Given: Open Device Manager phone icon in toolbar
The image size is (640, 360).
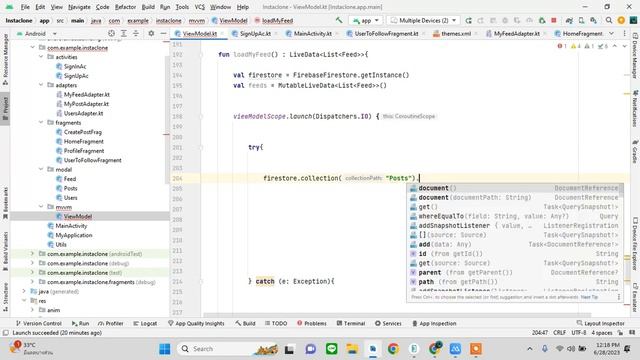Looking at the screenshot, I should pyautogui.click(x=581, y=20).
